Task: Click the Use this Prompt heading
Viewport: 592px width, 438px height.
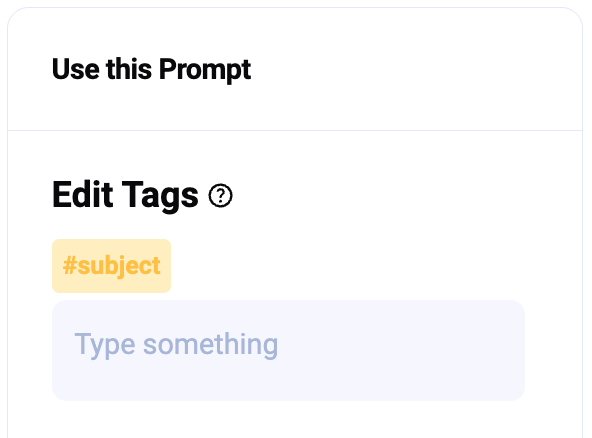Action: (151, 69)
